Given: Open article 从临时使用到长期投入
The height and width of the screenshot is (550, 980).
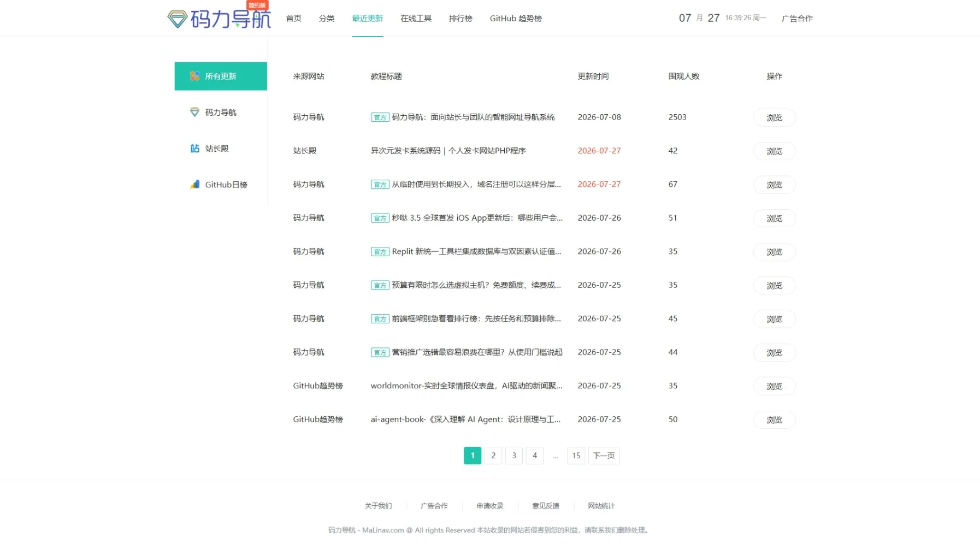Looking at the screenshot, I should (476, 184).
